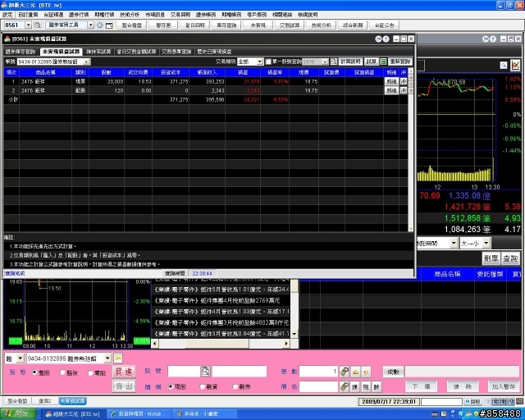Click the 明細 button in row 1 (現買)
Image resolution: width=525 pixels, height=420 pixels.
tap(391, 81)
